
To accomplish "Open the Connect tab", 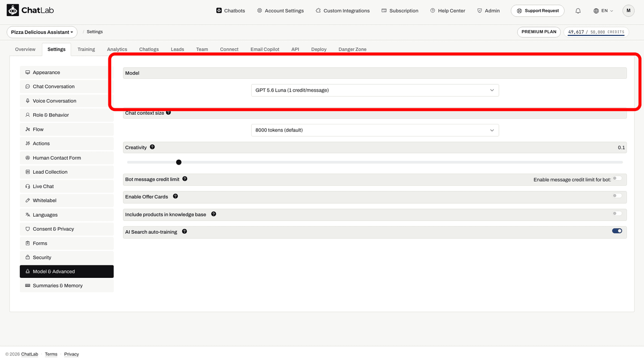I will tap(229, 49).
